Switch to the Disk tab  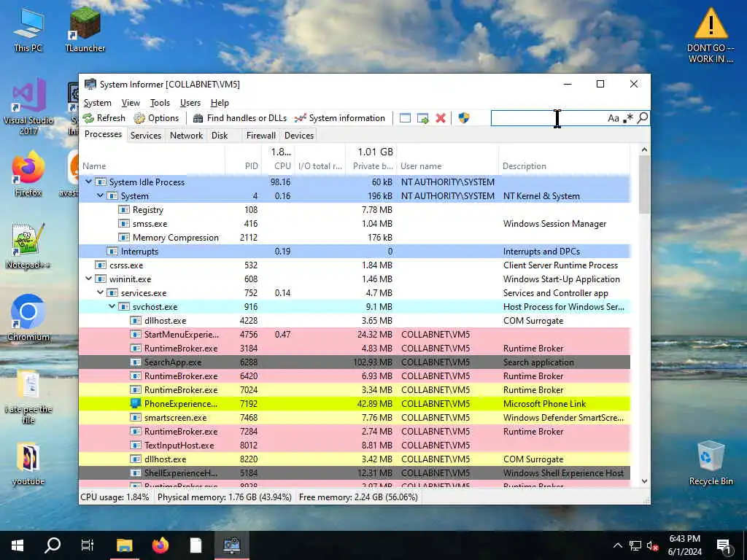[x=220, y=135]
